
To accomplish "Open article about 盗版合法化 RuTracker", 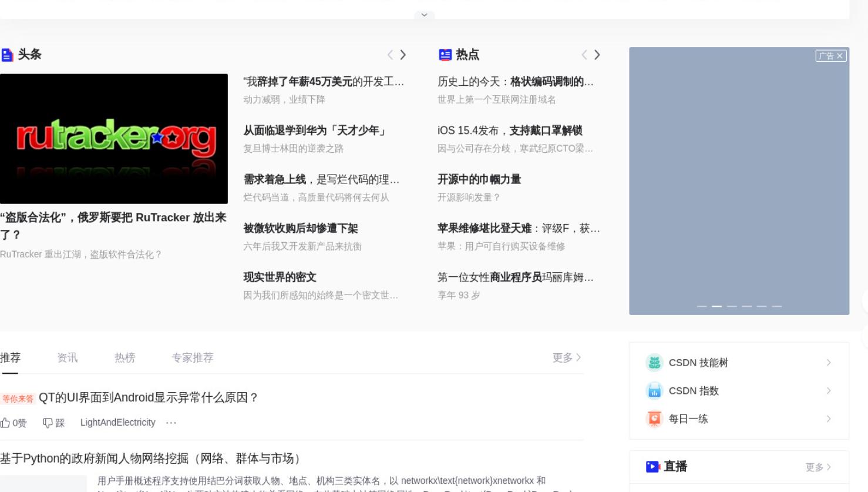I will [x=113, y=226].
